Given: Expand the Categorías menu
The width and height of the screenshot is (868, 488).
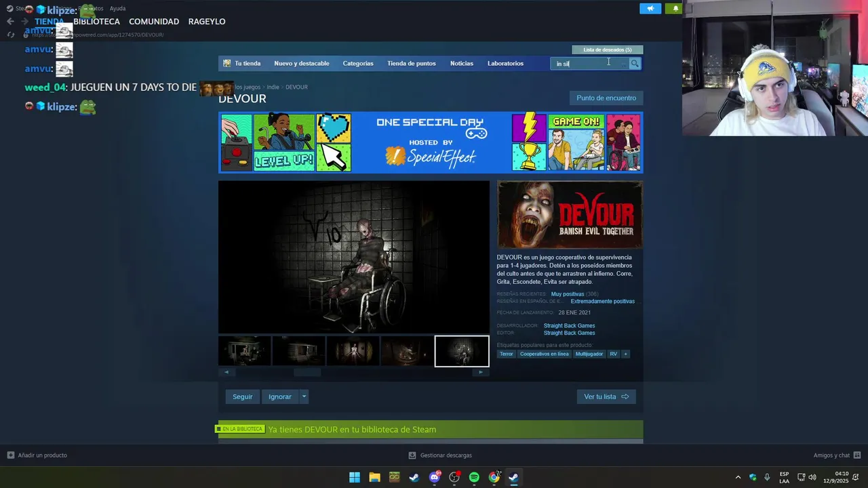Looking at the screenshot, I should point(358,64).
